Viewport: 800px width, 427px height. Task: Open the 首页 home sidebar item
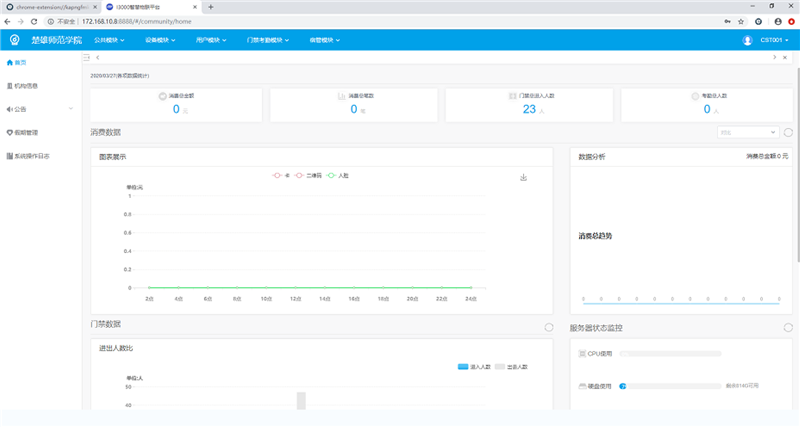[x=16, y=63]
